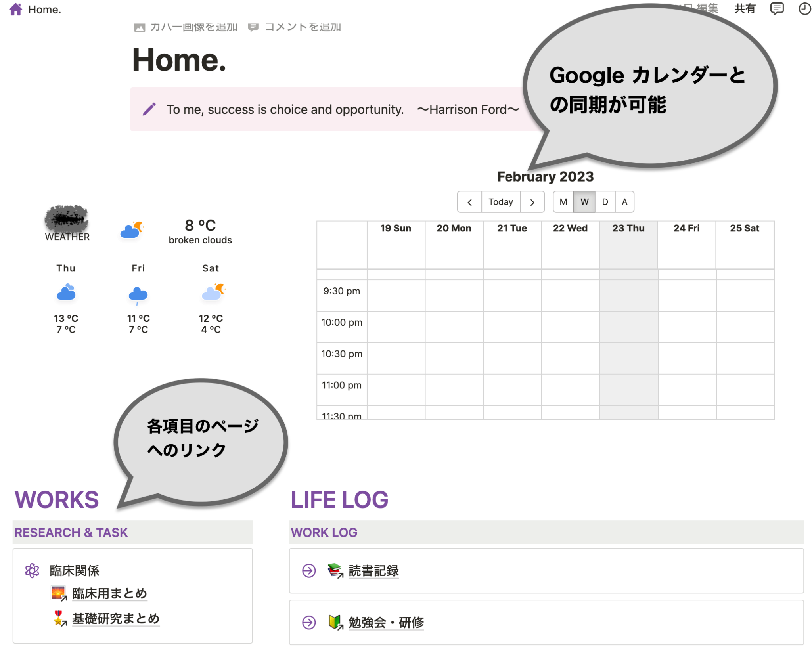This screenshot has height=650, width=812.
Task: Select the A agenda view button
Action: [624, 202]
